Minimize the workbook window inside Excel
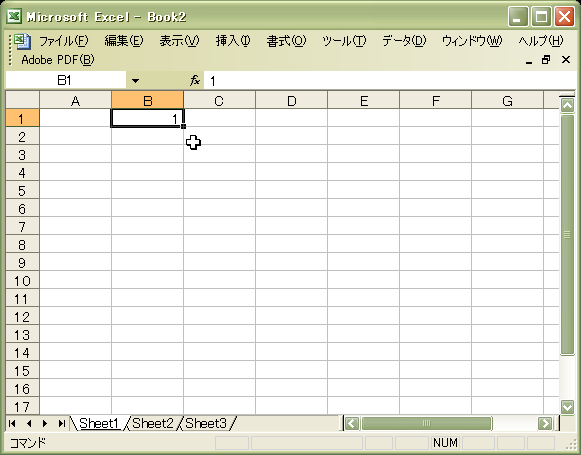This screenshot has width=581, height=455. 529,61
